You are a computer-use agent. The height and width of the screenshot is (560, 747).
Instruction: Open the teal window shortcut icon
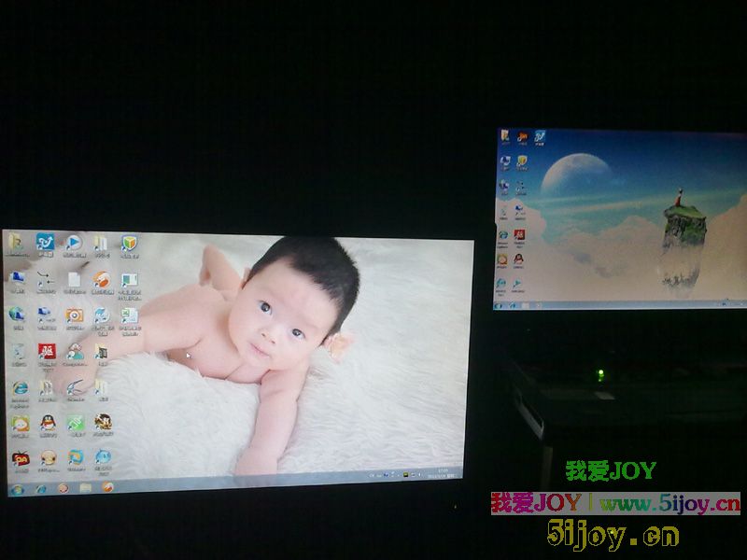pos(129,280)
